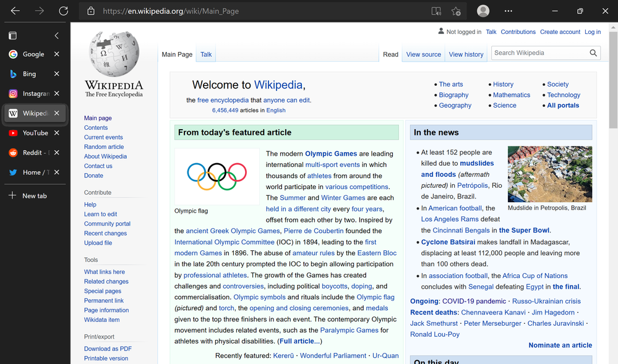Open the Mathematics portal link
This screenshot has height=364, width=618.
pyautogui.click(x=511, y=95)
